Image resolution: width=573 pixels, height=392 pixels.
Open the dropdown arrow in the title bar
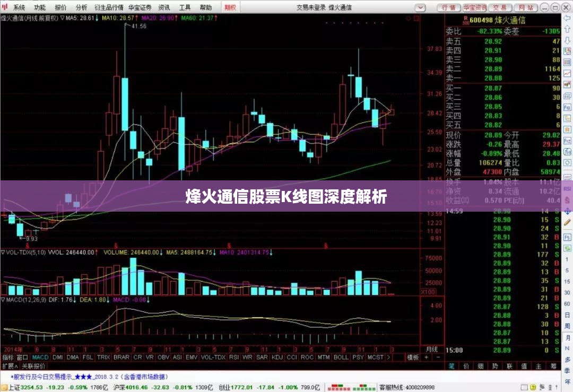[x=421, y=7]
